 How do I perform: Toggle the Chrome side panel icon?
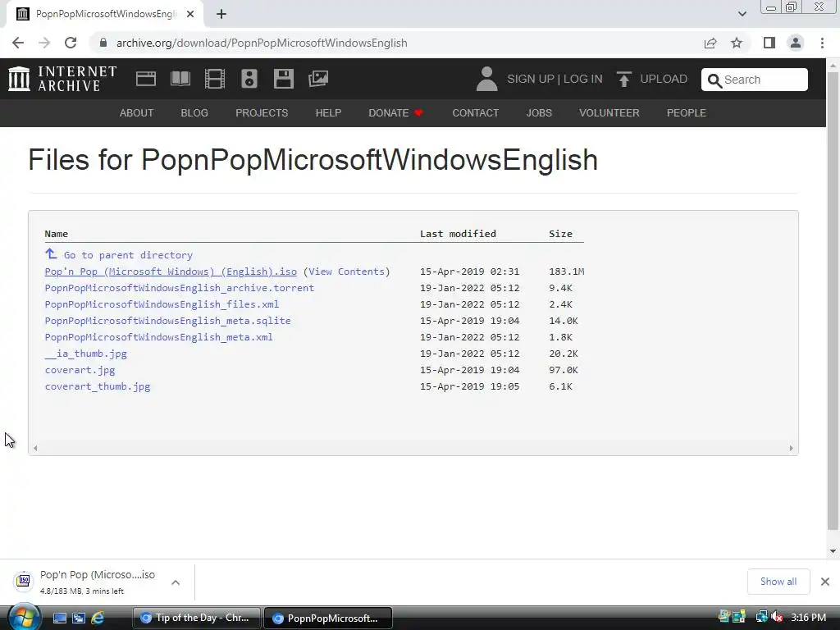coord(769,43)
